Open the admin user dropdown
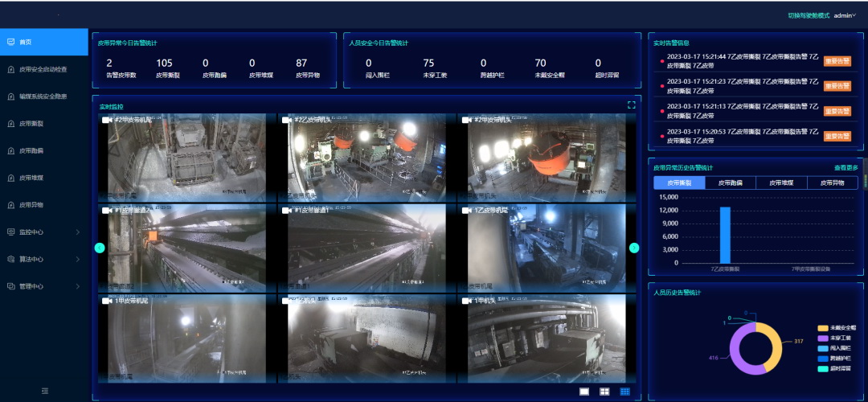The image size is (868, 402). click(845, 15)
